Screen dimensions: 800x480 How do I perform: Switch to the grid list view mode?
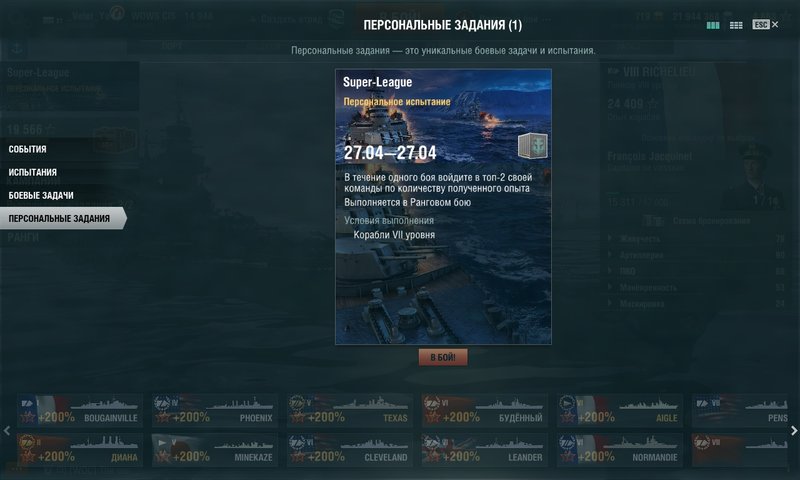(x=736, y=25)
